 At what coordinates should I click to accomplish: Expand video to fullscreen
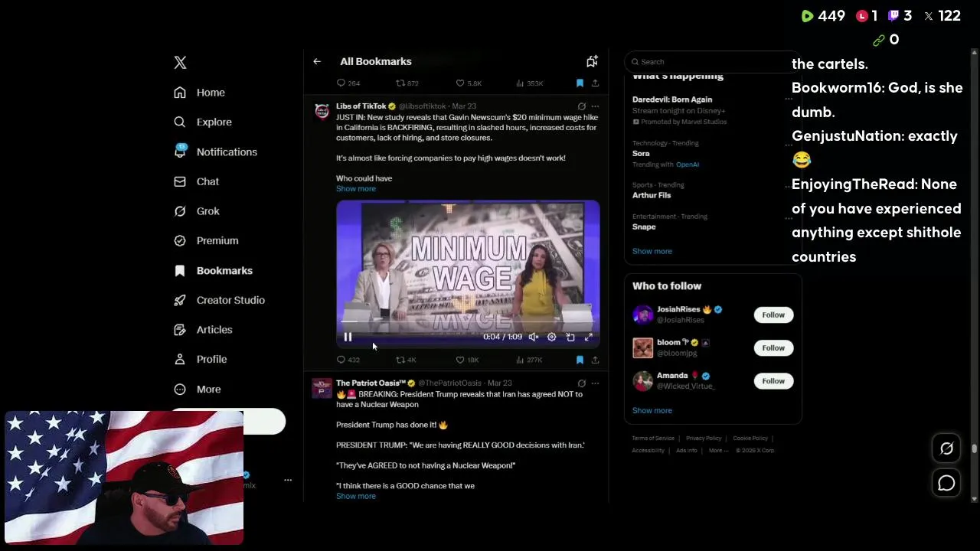[x=589, y=337]
